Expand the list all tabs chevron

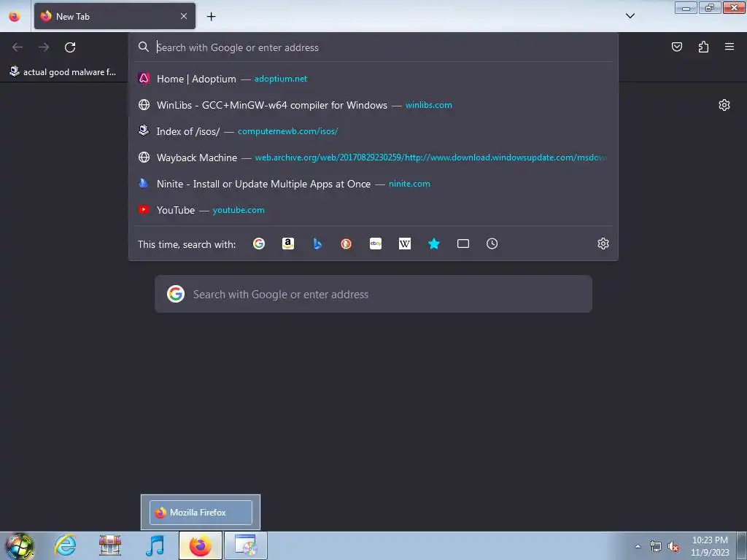pos(630,16)
